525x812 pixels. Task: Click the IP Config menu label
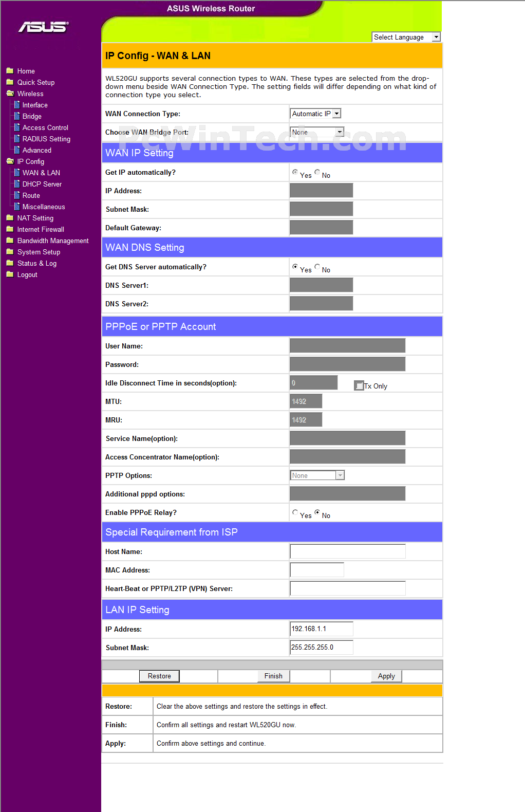31,161
